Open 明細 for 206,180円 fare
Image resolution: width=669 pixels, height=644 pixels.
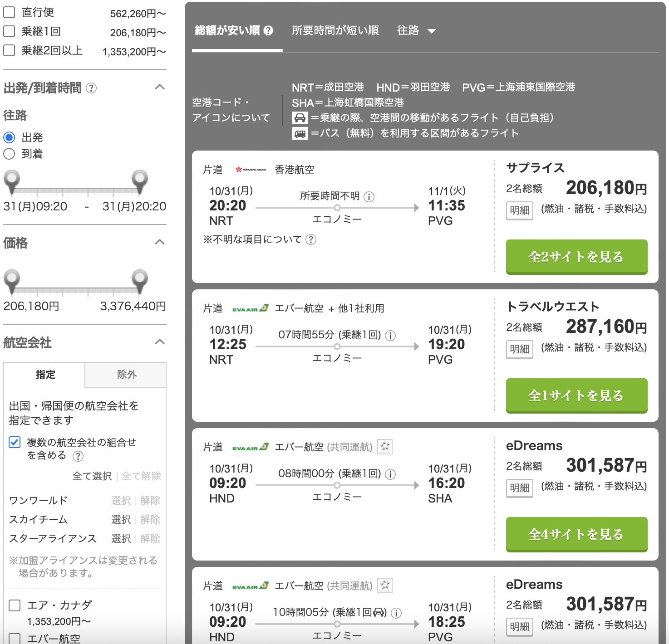tap(520, 210)
